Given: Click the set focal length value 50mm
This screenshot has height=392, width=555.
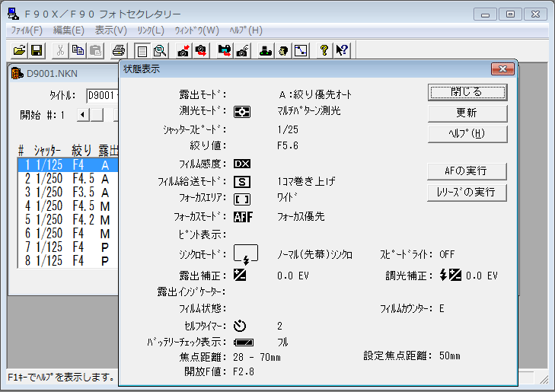Looking at the screenshot, I should [450, 355].
